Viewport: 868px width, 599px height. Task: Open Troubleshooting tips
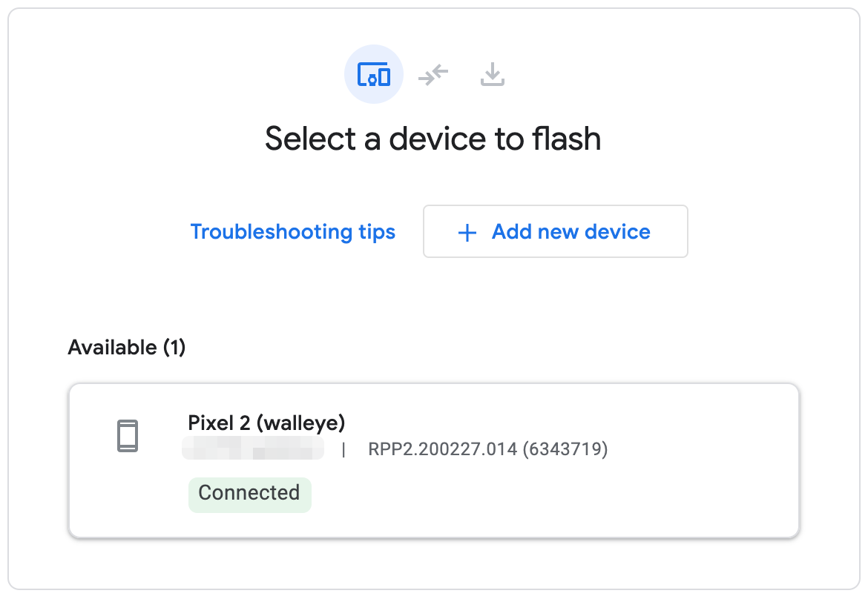[293, 231]
